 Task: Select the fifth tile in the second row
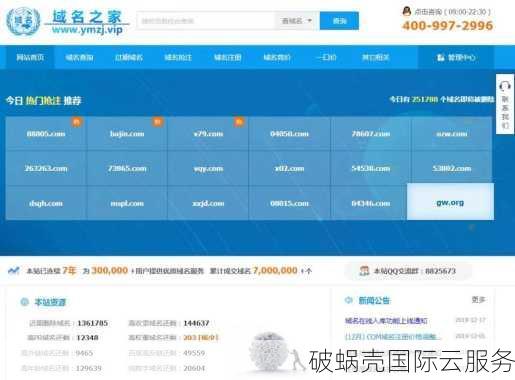coord(371,168)
